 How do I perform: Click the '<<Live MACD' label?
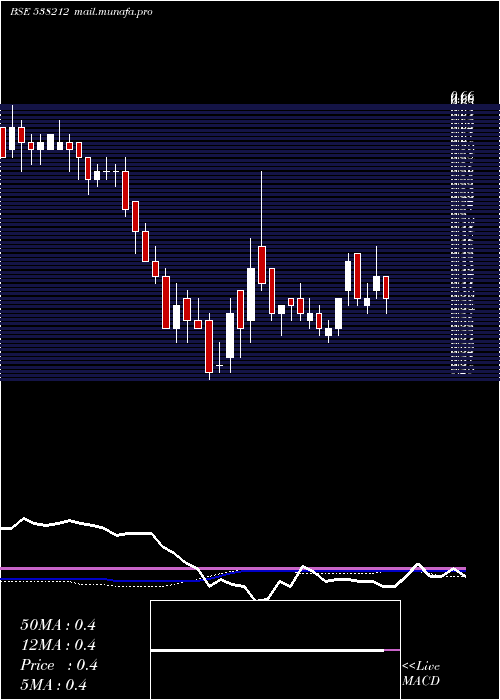pyautogui.click(x=421, y=673)
